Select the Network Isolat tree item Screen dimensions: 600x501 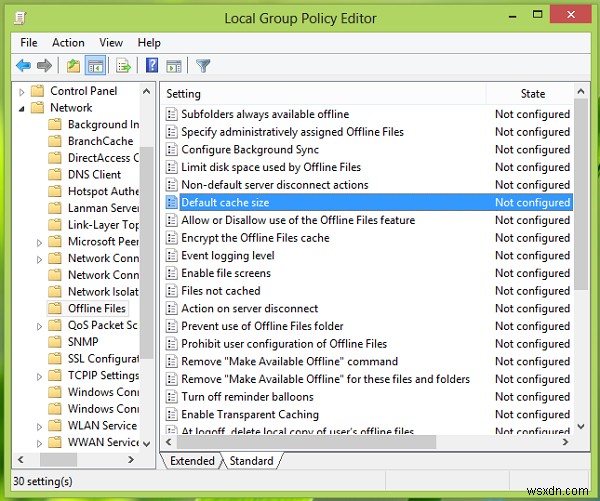pyautogui.click(x=103, y=291)
